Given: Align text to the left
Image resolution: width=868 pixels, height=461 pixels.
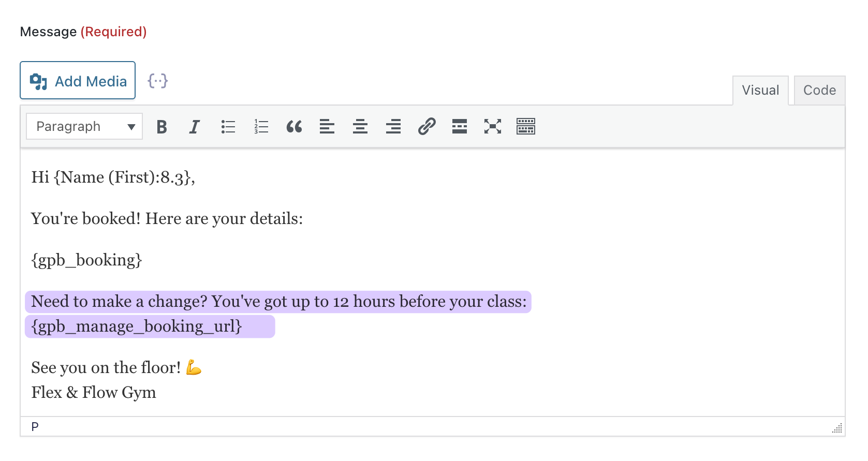Looking at the screenshot, I should (327, 127).
